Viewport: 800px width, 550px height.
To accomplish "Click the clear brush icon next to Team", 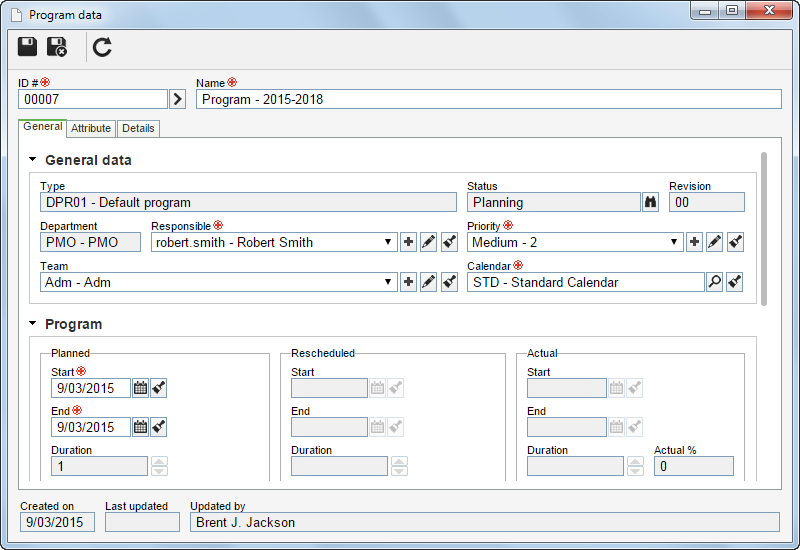I will (449, 282).
